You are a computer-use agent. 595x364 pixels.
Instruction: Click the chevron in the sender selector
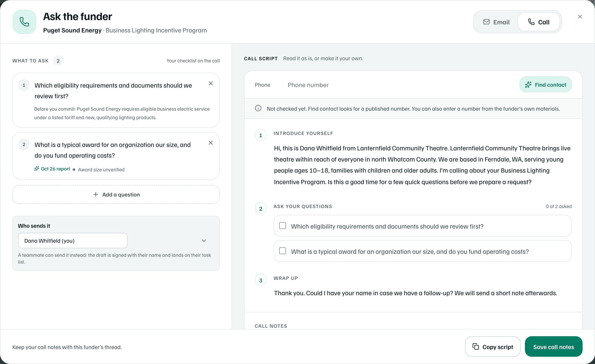[x=204, y=241]
